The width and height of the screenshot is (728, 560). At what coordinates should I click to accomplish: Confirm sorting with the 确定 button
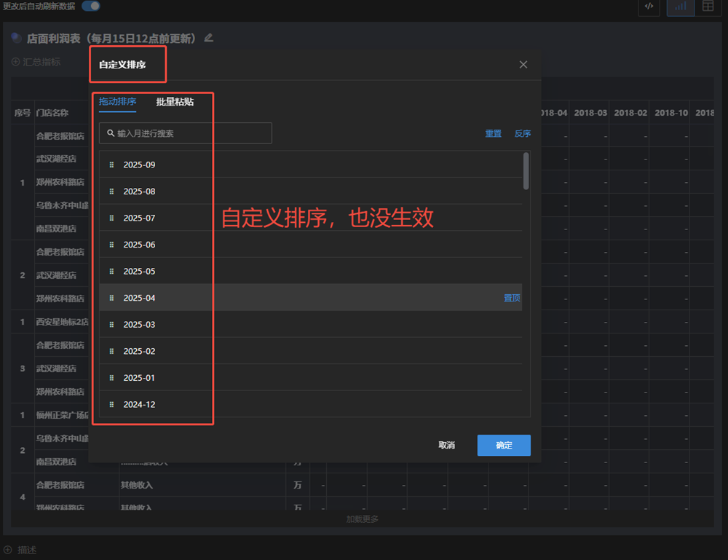pos(504,445)
